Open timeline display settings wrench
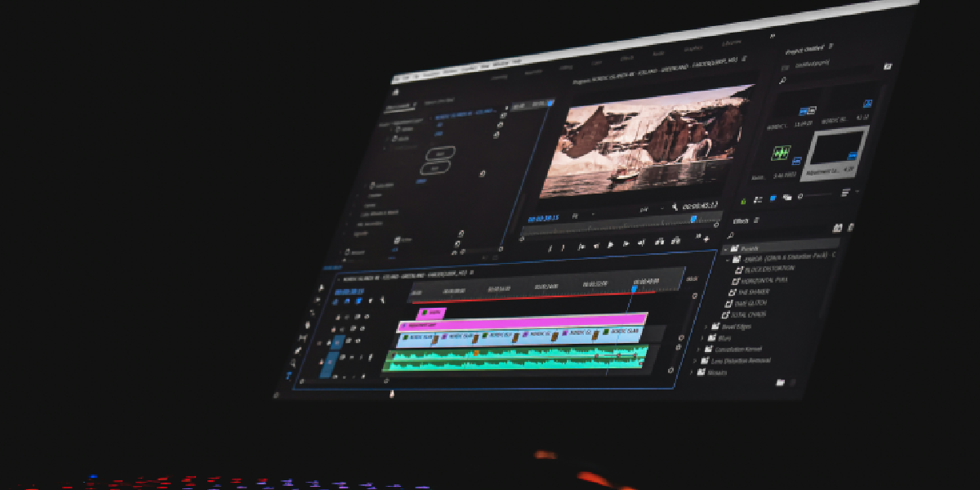This screenshot has height=490, width=980. coord(383,300)
